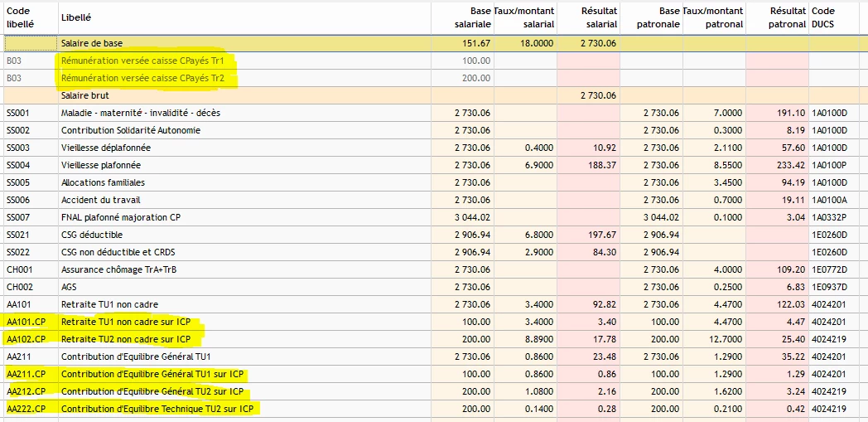Select the "FNAL plafonné majoration CP" row
Viewport: 868px width, 422px height.
point(120,217)
